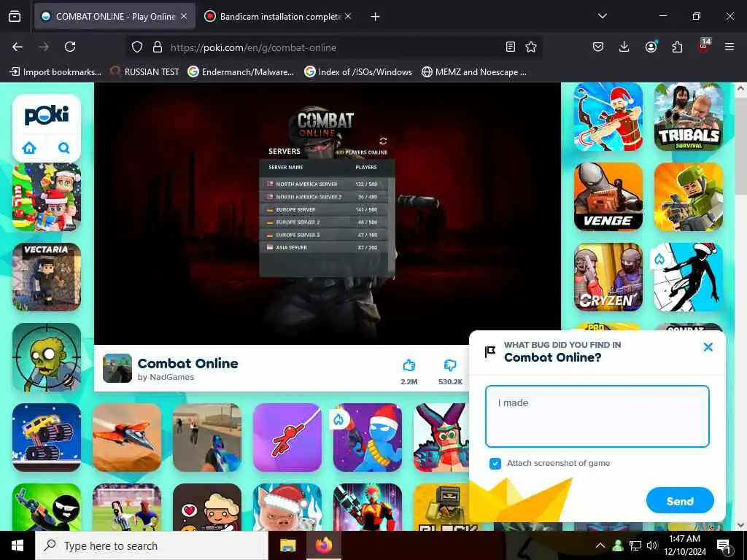Select Europe Server 3 row
The height and width of the screenshot is (560, 747).
[x=324, y=235]
